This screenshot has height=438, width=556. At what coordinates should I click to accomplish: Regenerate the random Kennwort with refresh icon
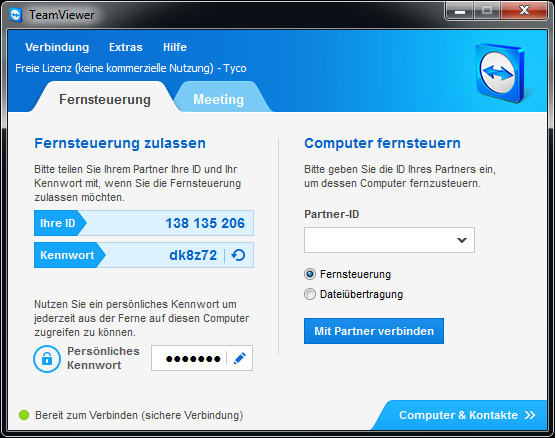click(238, 255)
